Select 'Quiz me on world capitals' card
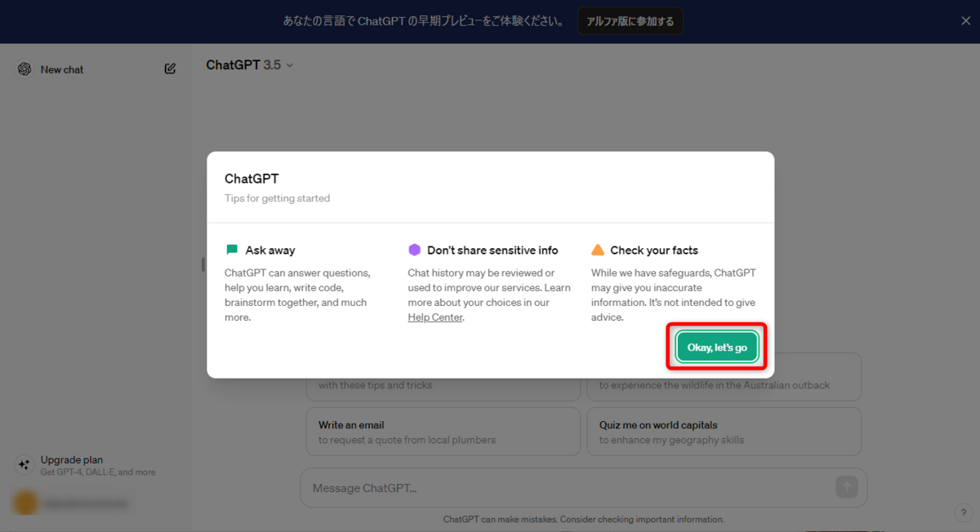Image resolution: width=980 pixels, height=532 pixels. coord(724,432)
